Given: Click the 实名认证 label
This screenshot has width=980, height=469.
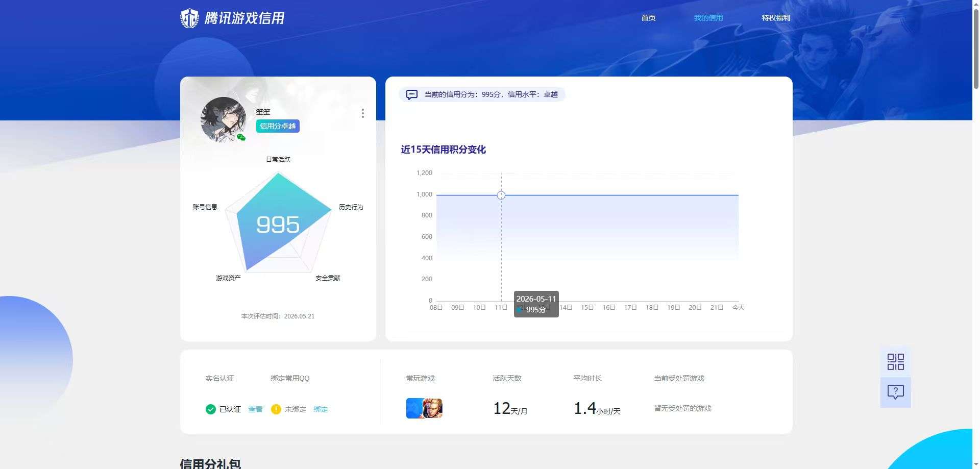Looking at the screenshot, I should (220, 378).
